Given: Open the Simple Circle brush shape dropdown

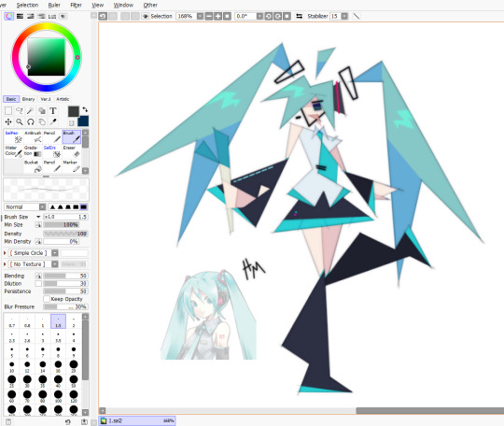Looking at the screenshot, I should [x=55, y=253].
